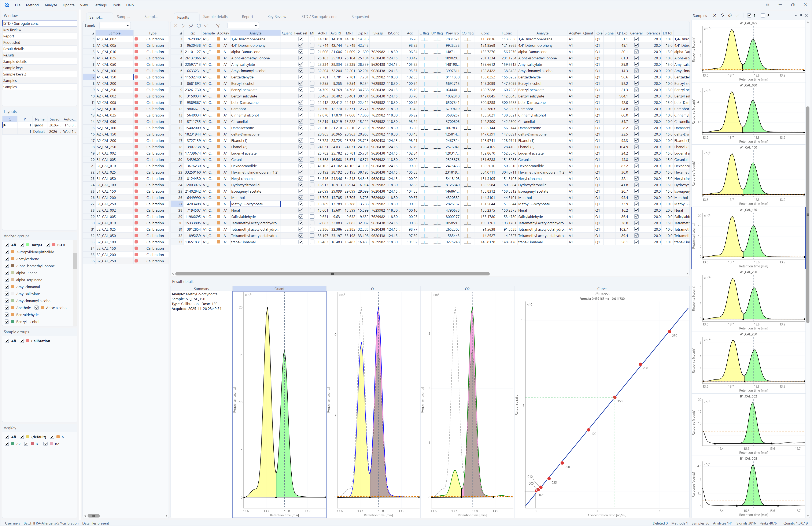Click Alpha-isomethyl ionone brown color swatch
Image resolution: width=812 pixels, height=526 pixels.
13,266
